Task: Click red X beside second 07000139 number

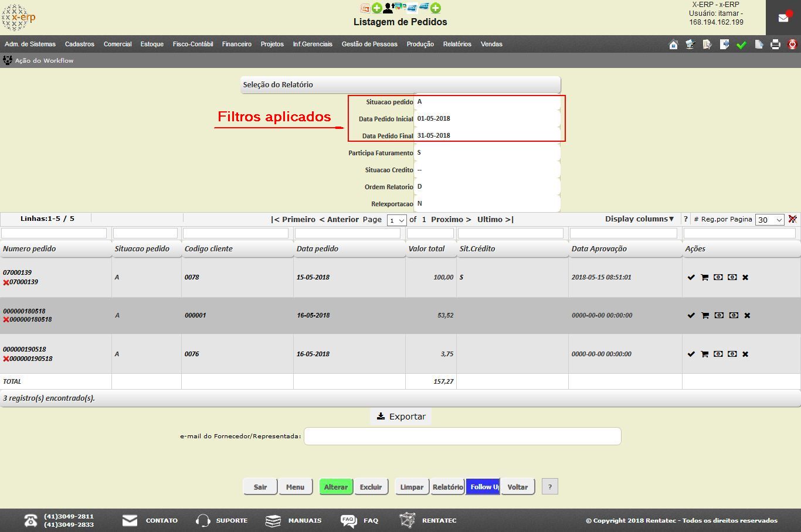Action: [x=6, y=282]
